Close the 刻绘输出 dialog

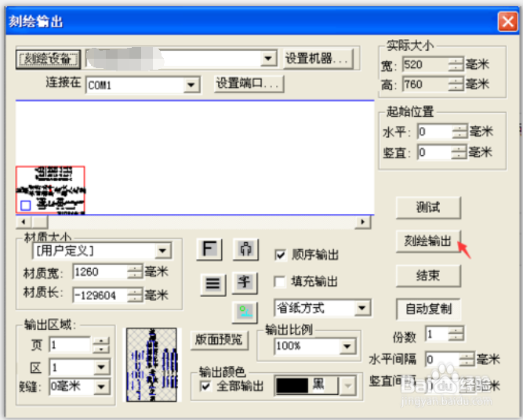pyautogui.click(x=507, y=22)
